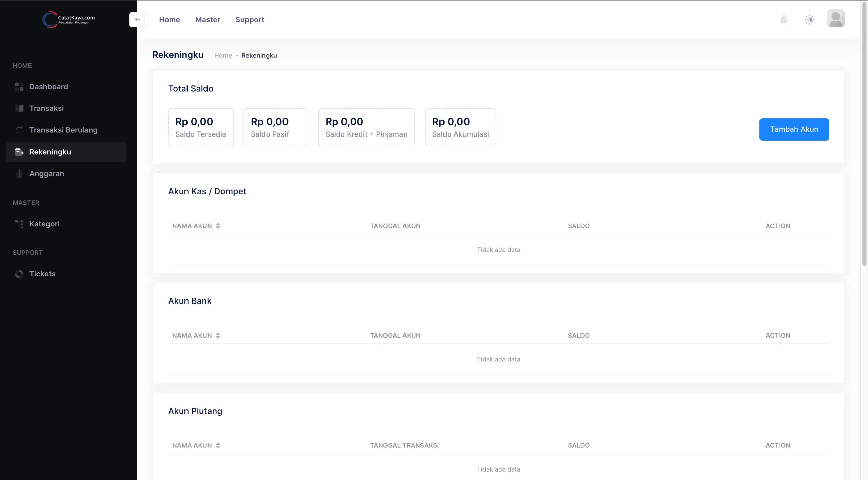
Task: Click the Transaksi icon in sidebar
Action: [19, 108]
